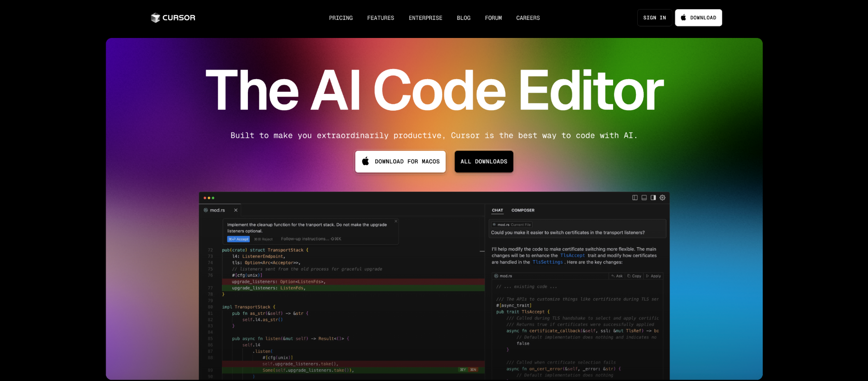
Task: Select the Chat tab
Action: 497,210
